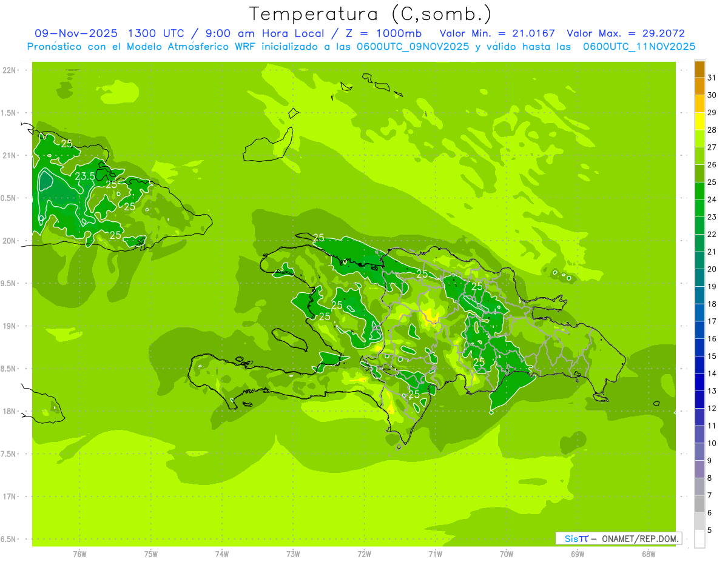Pick the purple swatch between 8 and 9
Viewport: 728px width, 562px height.
pyautogui.click(x=699, y=469)
